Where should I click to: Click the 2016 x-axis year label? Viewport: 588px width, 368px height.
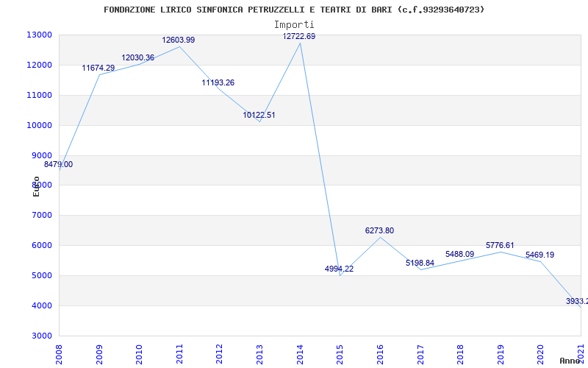[380, 355]
